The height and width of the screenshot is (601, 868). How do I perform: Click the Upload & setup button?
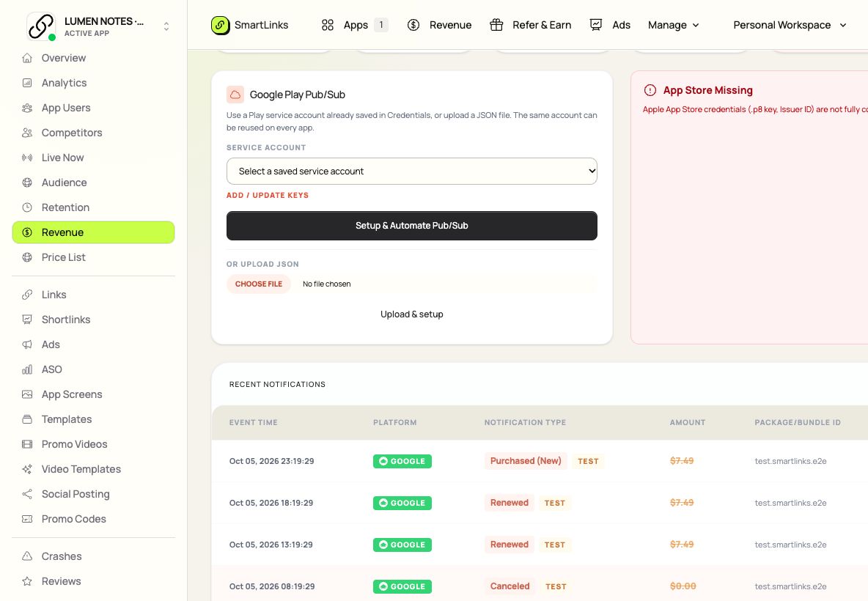412,314
